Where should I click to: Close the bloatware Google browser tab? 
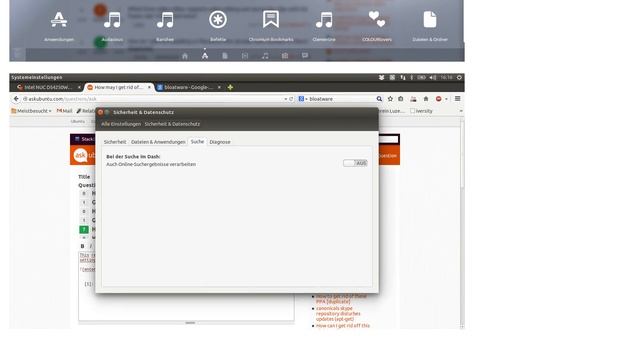pos(219,87)
